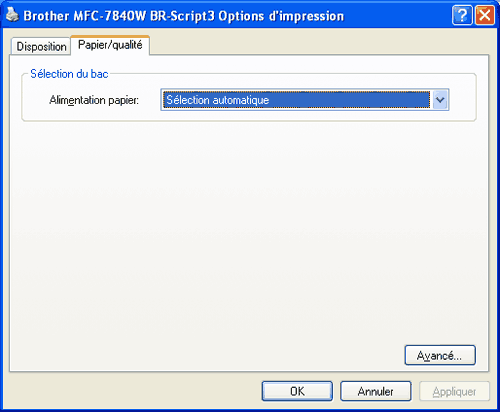Close the dialog with the red X
Image resolution: width=500 pixels, height=412 pixels.
pos(485,15)
